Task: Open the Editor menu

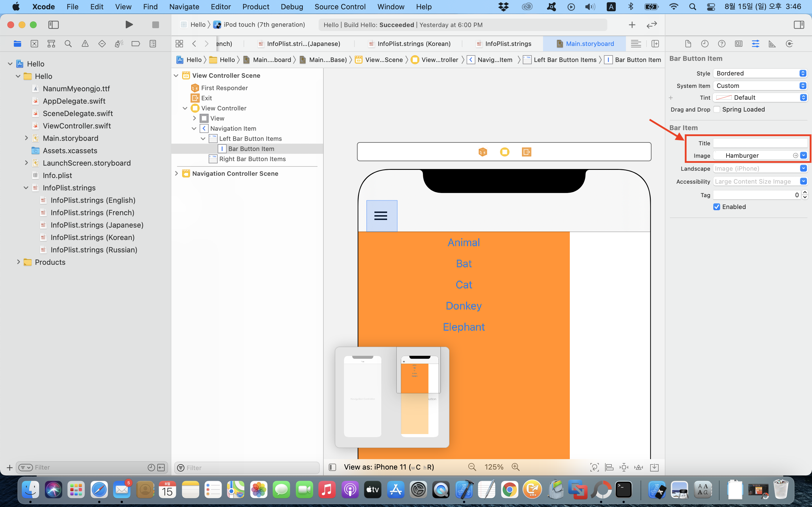Action: [220, 7]
